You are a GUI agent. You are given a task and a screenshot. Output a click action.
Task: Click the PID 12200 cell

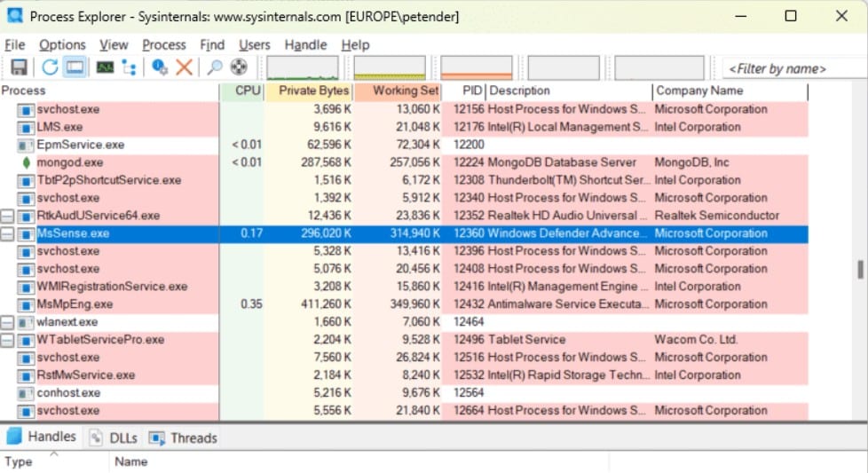point(469,145)
